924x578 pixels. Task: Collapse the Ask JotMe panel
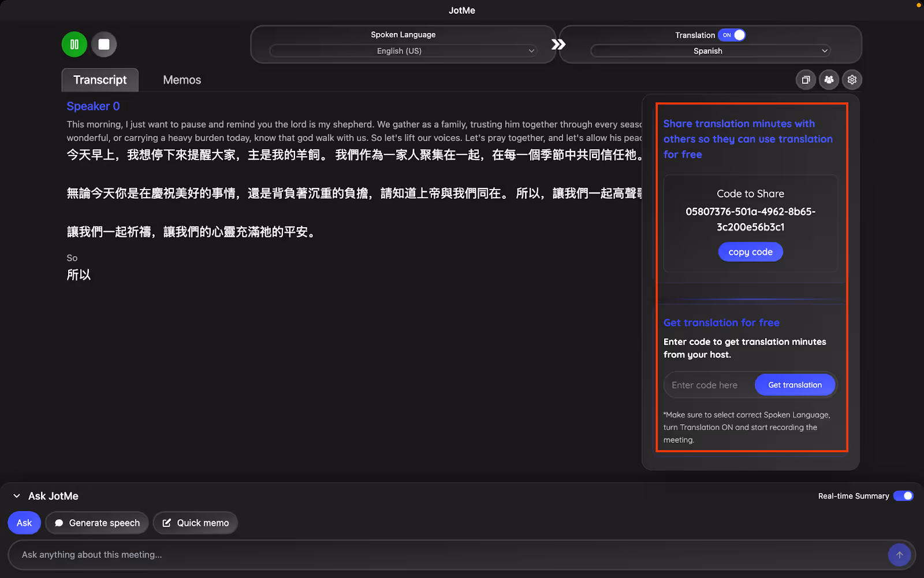click(16, 495)
